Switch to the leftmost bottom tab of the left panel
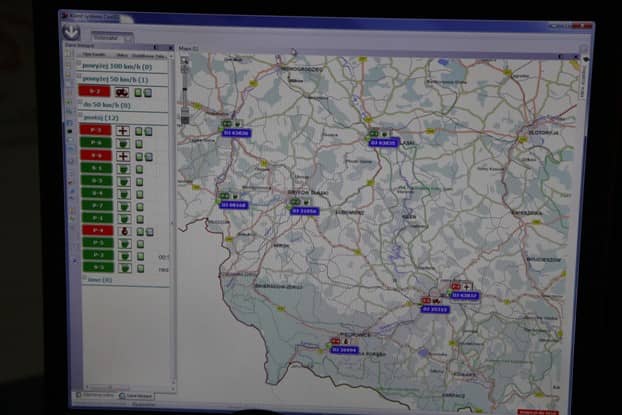Viewport: 622px width, 415px height. pos(97,396)
